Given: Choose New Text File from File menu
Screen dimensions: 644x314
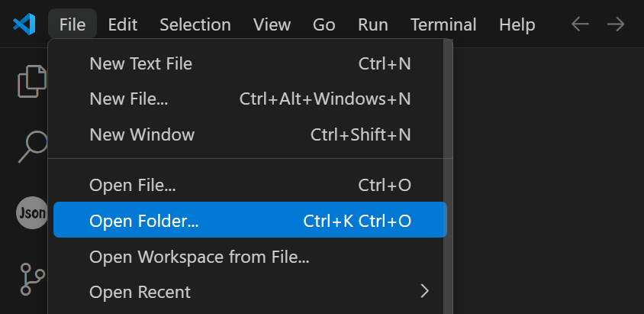Looking at the screenshot, I should [x=250, y=63].
